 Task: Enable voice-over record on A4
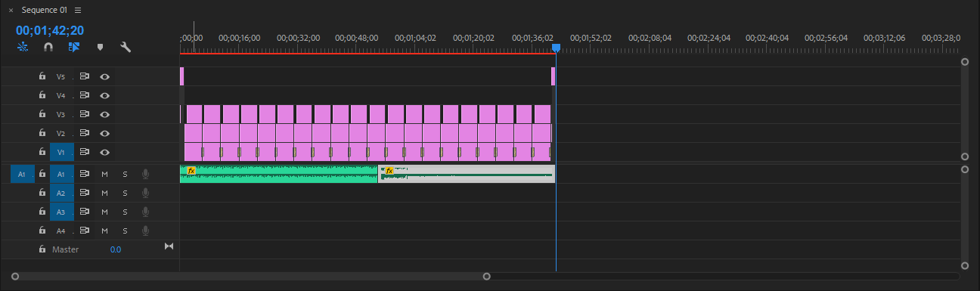pyautogui.click(x=145, y=231)
